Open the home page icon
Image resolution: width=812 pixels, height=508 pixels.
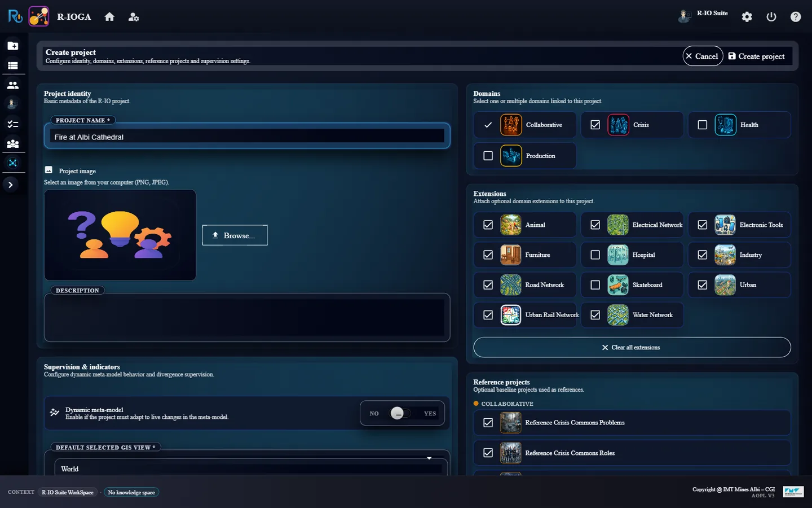tap(109, 17)
